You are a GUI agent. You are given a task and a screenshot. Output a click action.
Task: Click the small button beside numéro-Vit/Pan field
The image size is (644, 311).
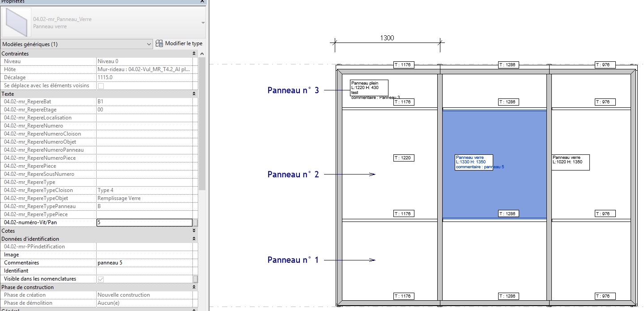(x=195, y=222)
